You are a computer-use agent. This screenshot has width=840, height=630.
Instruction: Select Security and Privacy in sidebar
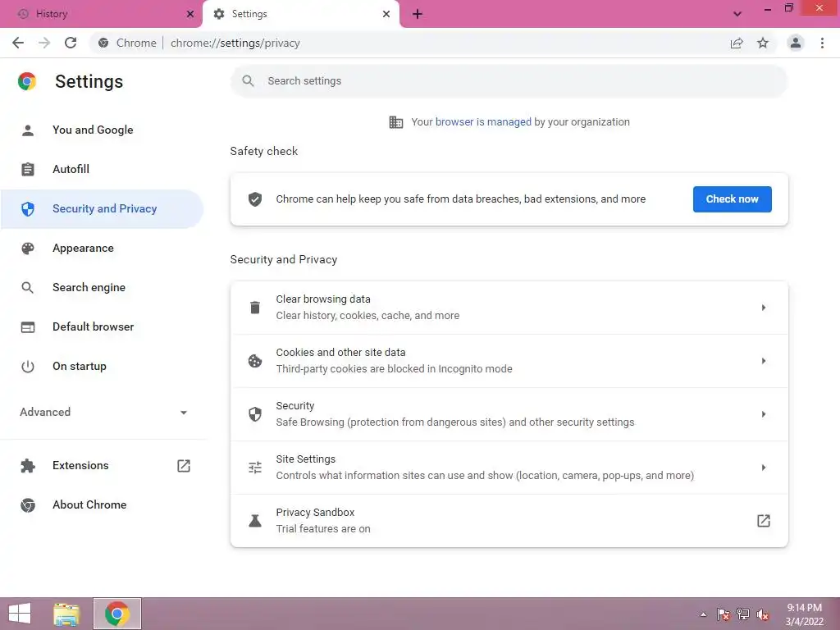coord(102,209)
